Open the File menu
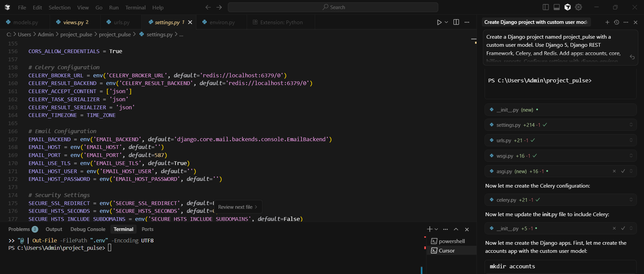Image resolution: width=644 pixels, height=274 pixels. pyautogui.click(x=22, y=7)
